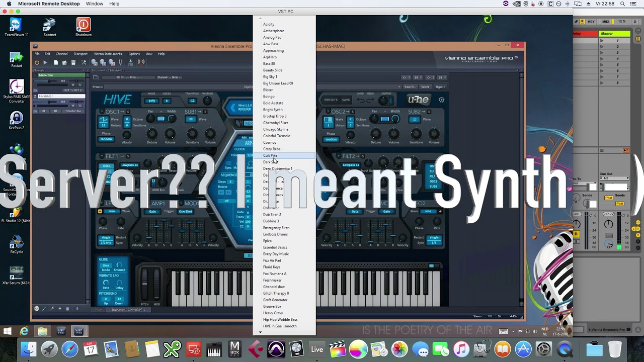Open the Hive poly mode selector
644x362 pixels.
[151, 101]
